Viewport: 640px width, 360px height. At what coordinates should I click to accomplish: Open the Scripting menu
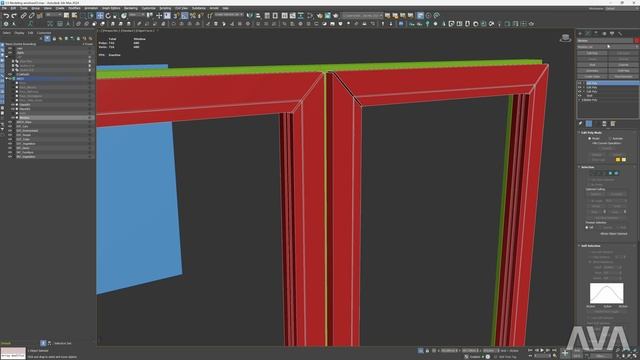pyautogui.click(x=165, y=8)
